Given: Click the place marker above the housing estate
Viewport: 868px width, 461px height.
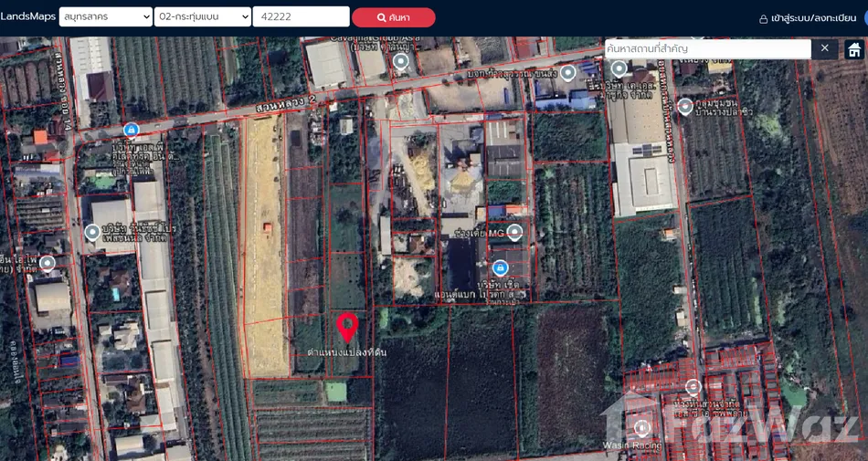Looking at the screenshot, I should tap(693, 387).
